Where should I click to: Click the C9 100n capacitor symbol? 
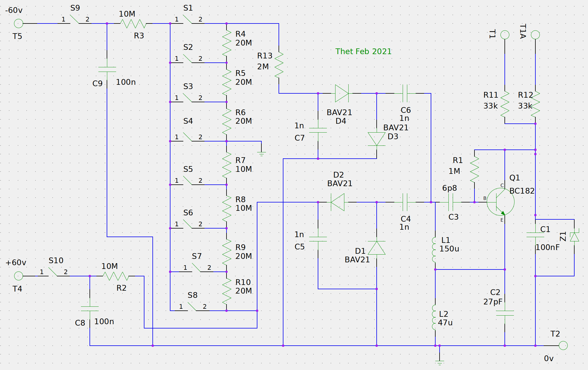pyautogui.click(x=107, y=70)
